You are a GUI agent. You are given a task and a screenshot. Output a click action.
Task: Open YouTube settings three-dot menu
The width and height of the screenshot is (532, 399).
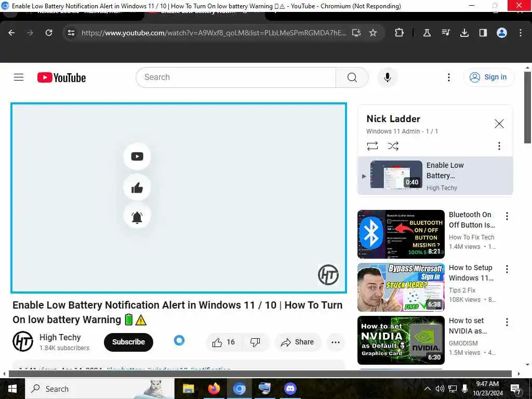click(448, 77)
